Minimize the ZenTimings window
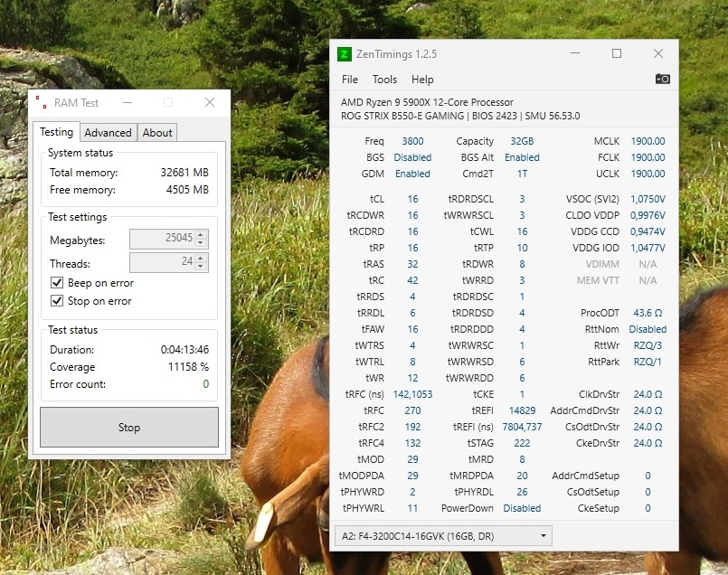 (575, 53)
